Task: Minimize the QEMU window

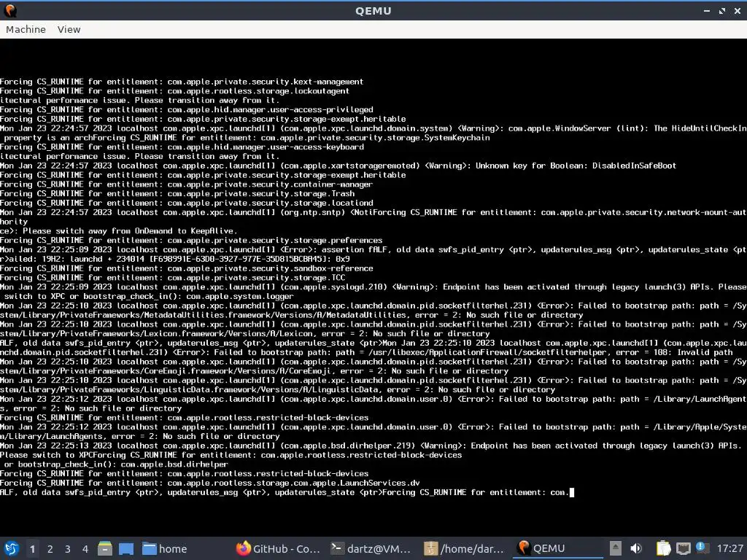Action: tap(706, 10)
